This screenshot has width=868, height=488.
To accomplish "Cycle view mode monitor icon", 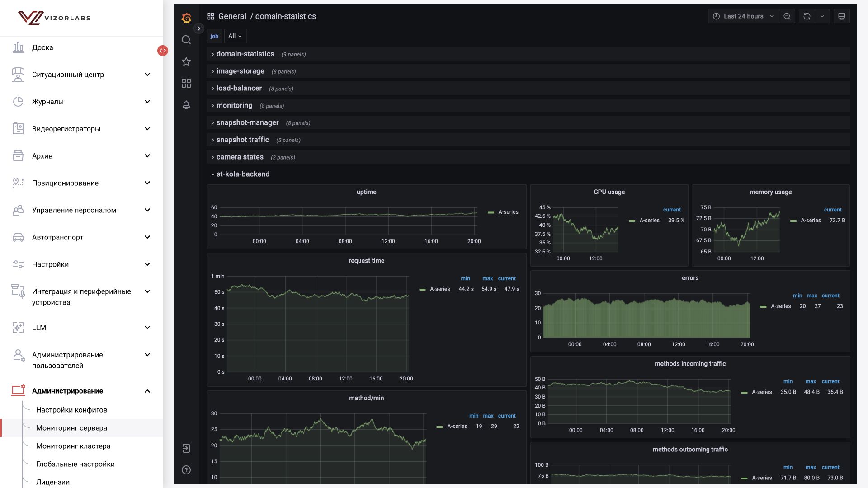I will 842,16.
